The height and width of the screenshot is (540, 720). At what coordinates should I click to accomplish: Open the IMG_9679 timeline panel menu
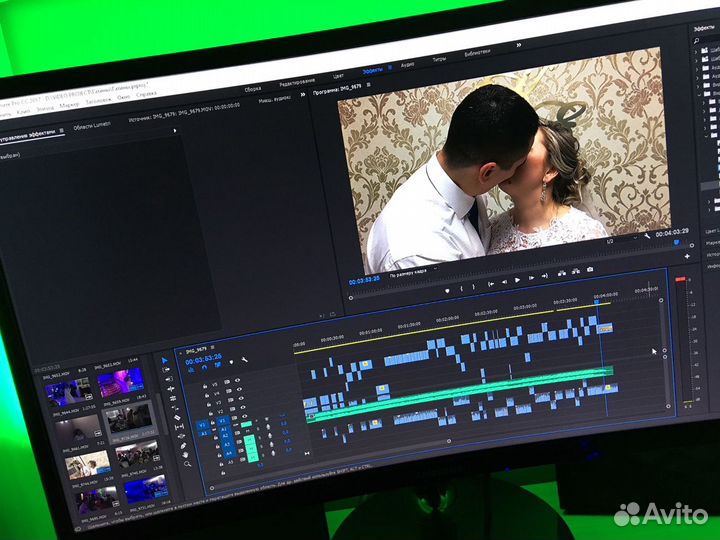click(x=212, y=348)
